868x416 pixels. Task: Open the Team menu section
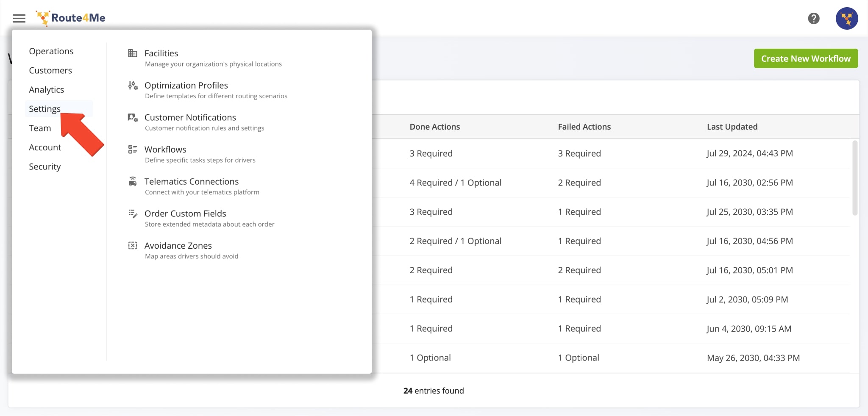point(40,128)
